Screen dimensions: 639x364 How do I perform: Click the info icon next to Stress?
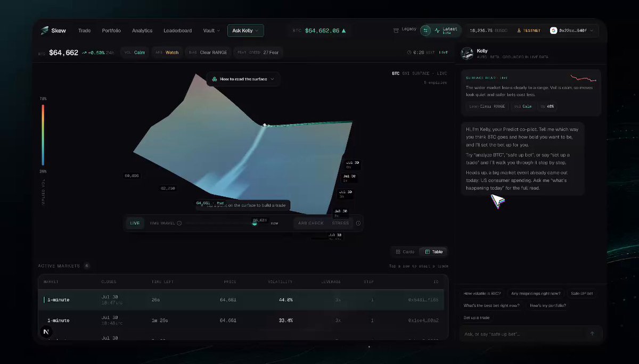pos(358,223)
